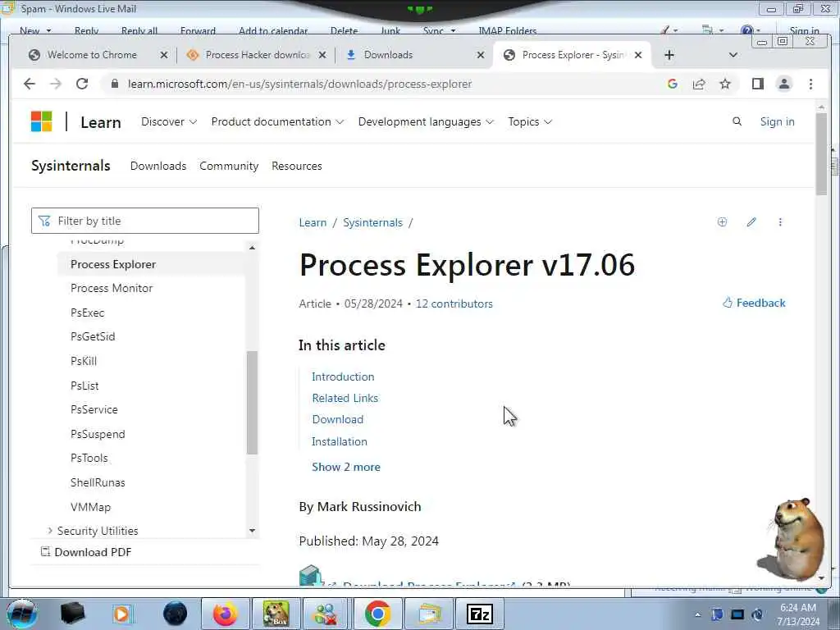Select VMMap in sidebar
The image size is (840, 630).
pyautogui.click(x=90, y=507)
